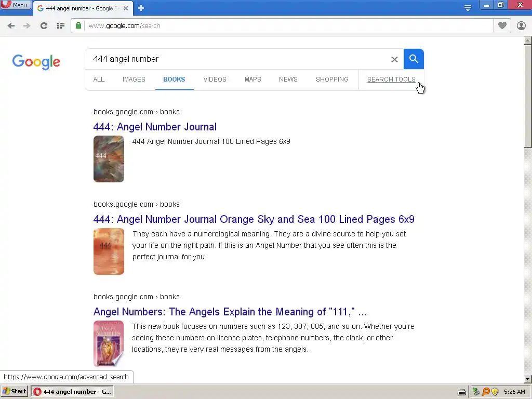The height and width of the screenshot is (399, 532).
Task: Click '444 Angel Number Journal 100 Lined Pages 6x9' text
Action: pos(211,141)
